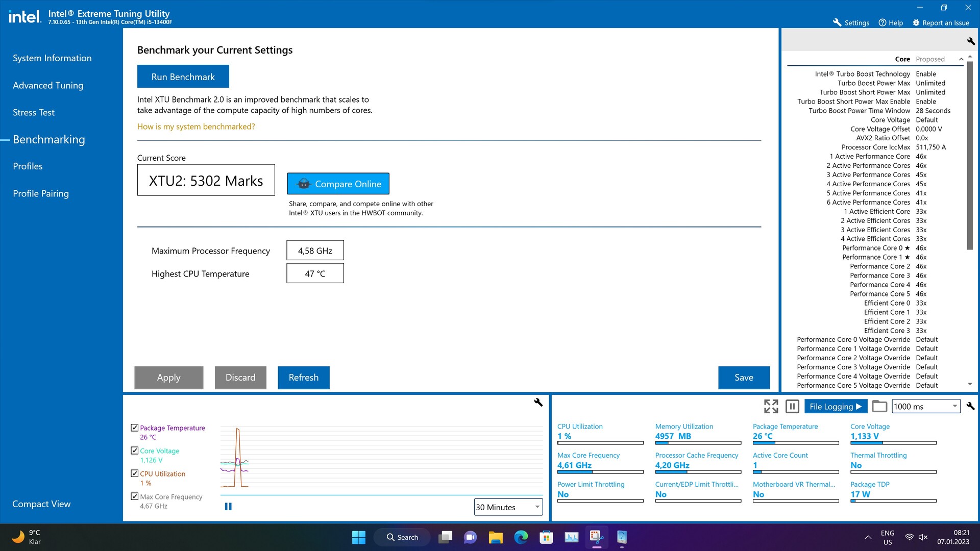
Task: Expand monitors panel to full view icon
Action: click(x=771, y=406)
